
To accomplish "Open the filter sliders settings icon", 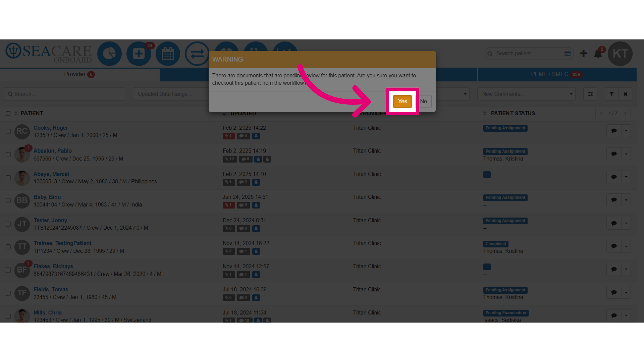I will [590, 94].
